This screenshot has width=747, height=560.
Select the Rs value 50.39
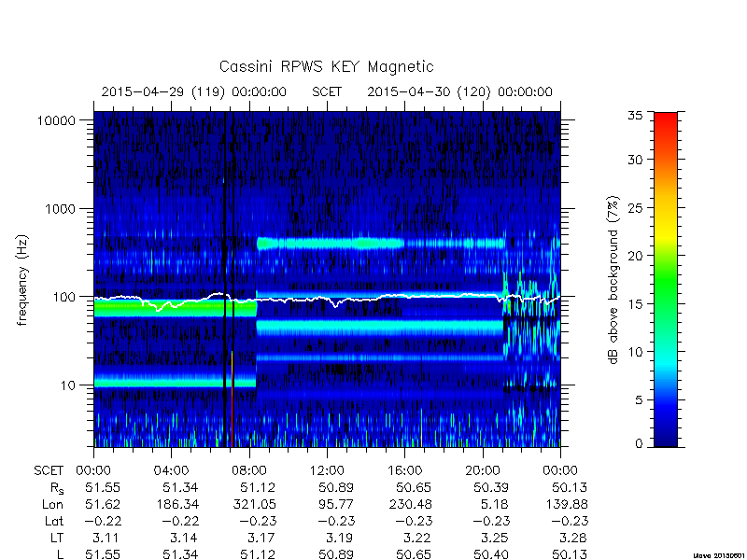[x=491, y=487]
